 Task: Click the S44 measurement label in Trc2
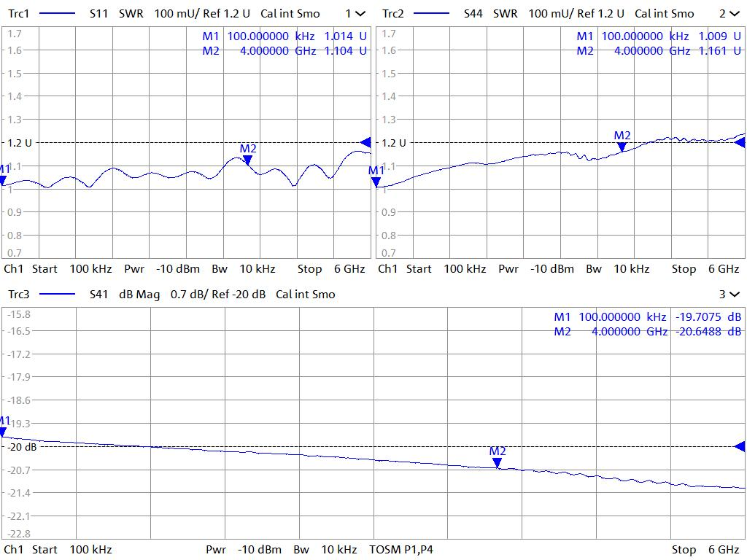point(473,14)
